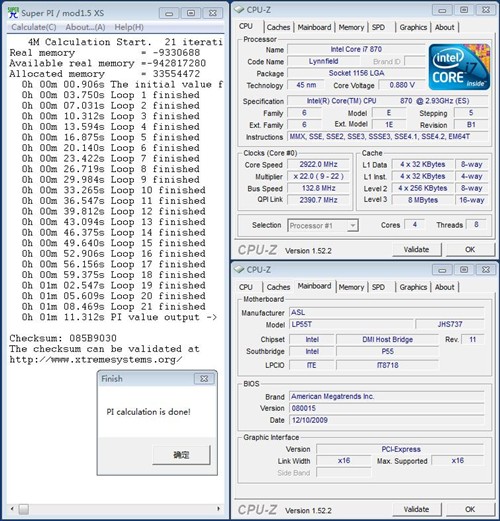Close the Finish dialog with its X button
The width and height of the screenshot is (500, 521).
click(204, 379)
